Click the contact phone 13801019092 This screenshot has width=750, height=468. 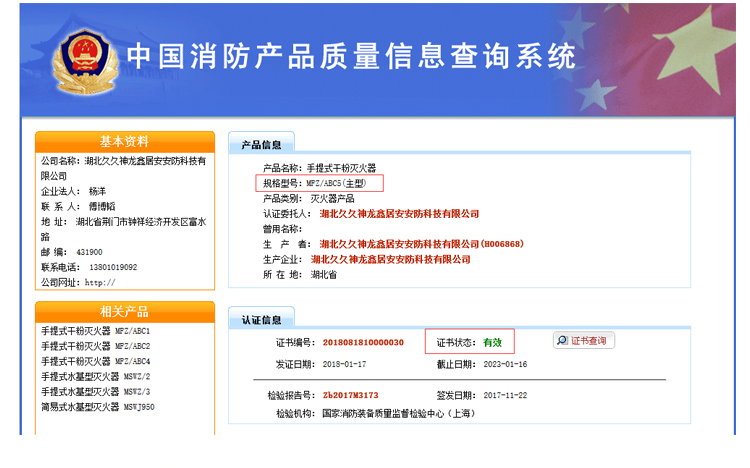113,267
